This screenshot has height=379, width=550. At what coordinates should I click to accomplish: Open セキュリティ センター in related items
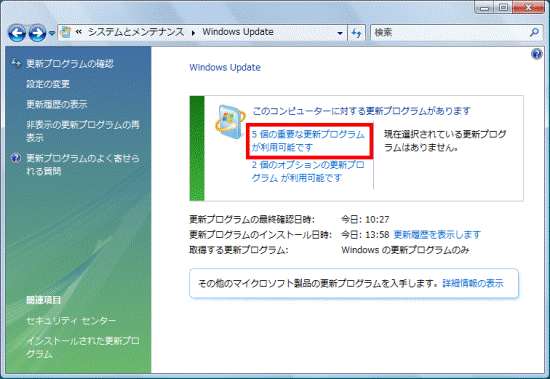point(71,320)
